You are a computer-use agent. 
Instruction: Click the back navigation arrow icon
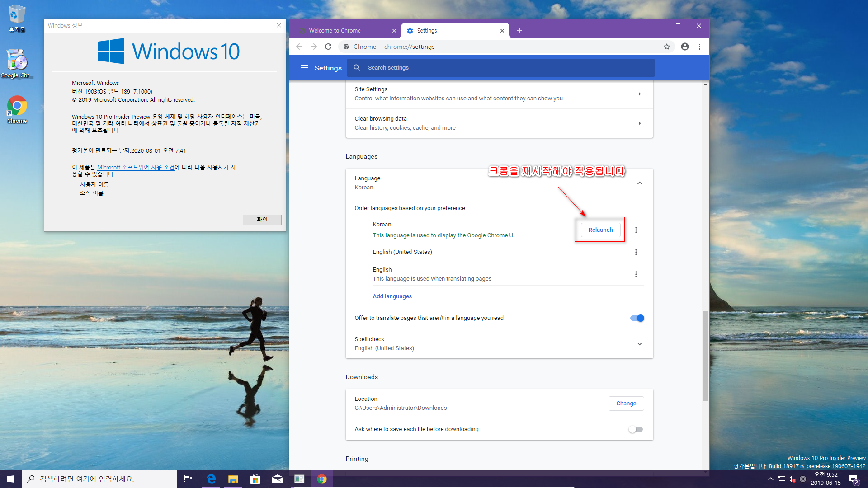[299, 46]
